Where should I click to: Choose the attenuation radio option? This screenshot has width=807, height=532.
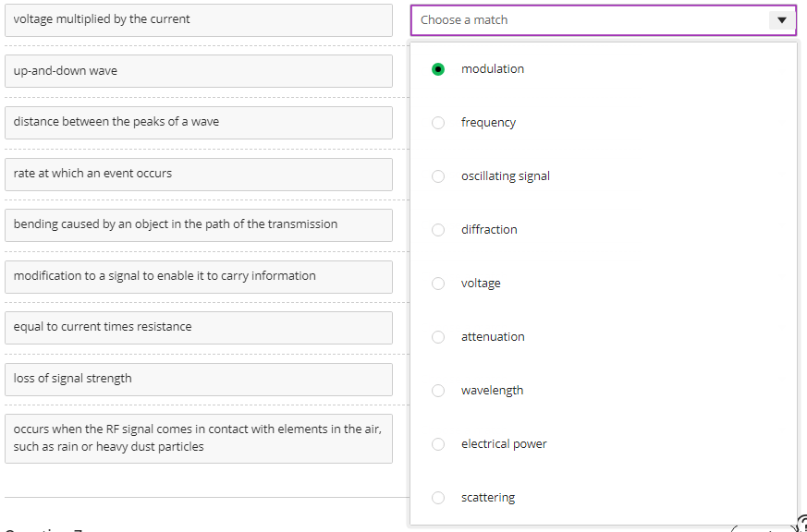tap(438, 337)
